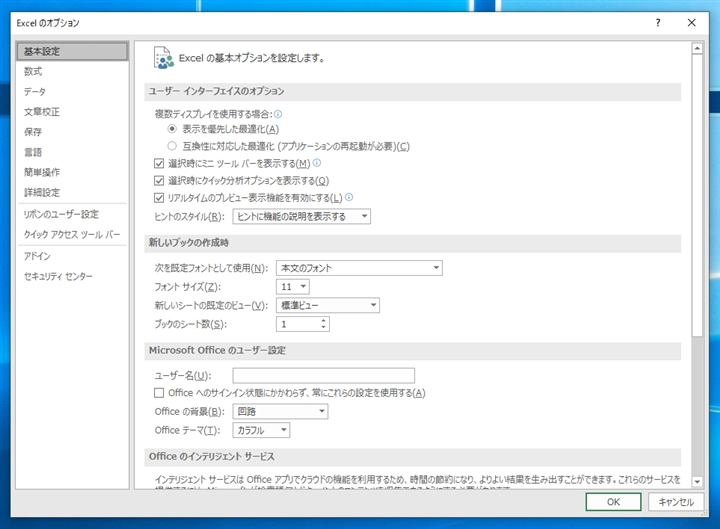This screenshot has width=720, height=529.
Task: Open 次を既定フォントとして使用 font dropdown
Action: 359,268
